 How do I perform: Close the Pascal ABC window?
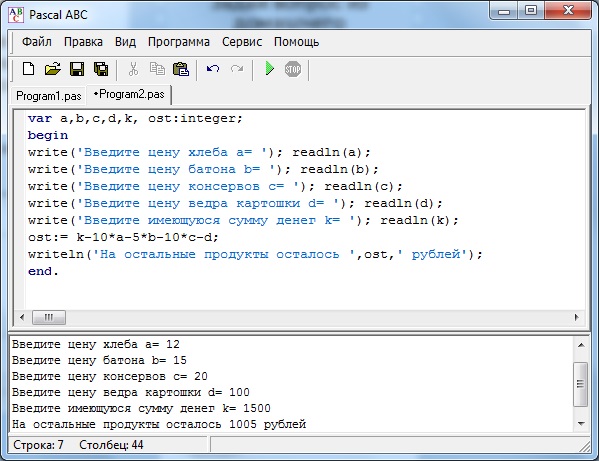568,11
